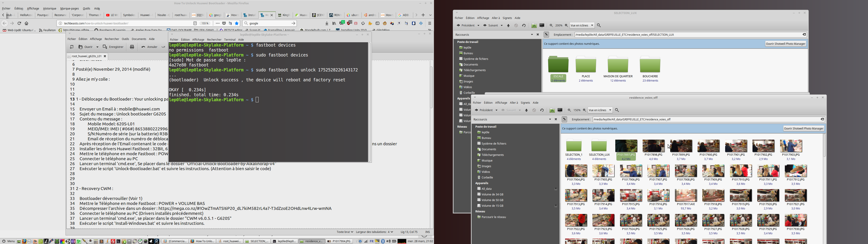Expand the Raccourcis sidebar dropdown in residence_voies_off
868x244 pixels.
550,119
